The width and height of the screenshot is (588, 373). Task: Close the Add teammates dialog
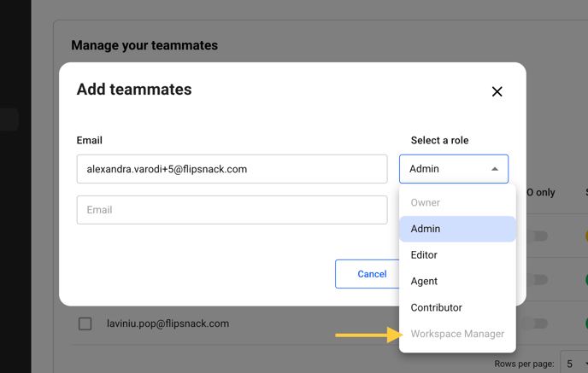(497, 91)
